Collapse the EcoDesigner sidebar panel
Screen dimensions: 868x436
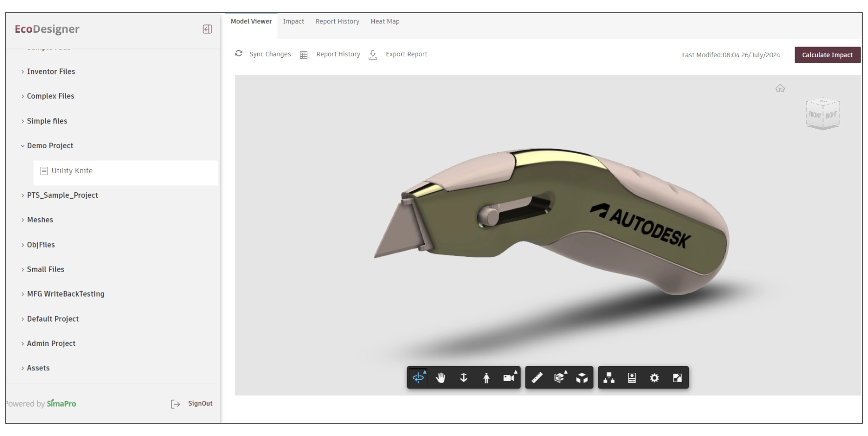coord(207,29)
